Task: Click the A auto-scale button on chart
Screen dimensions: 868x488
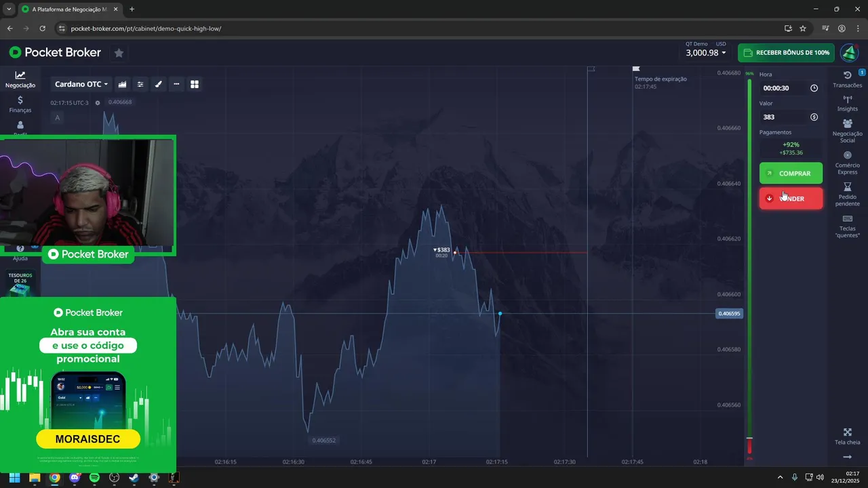Action: click(57, 117)
